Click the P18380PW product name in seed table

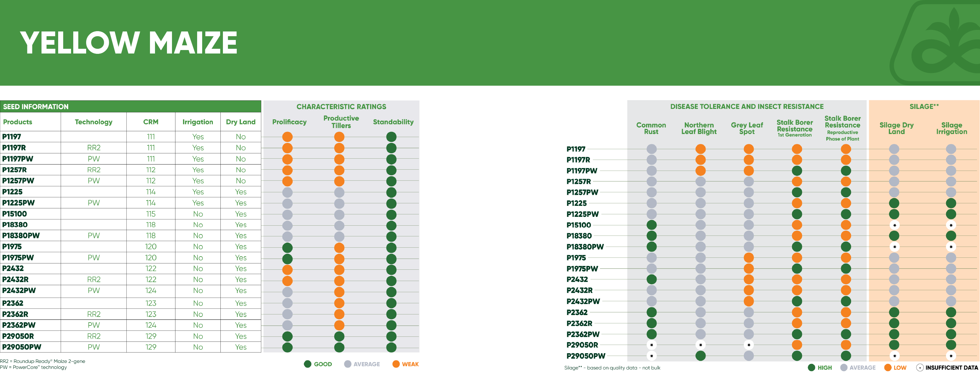[x=21, y=236]
